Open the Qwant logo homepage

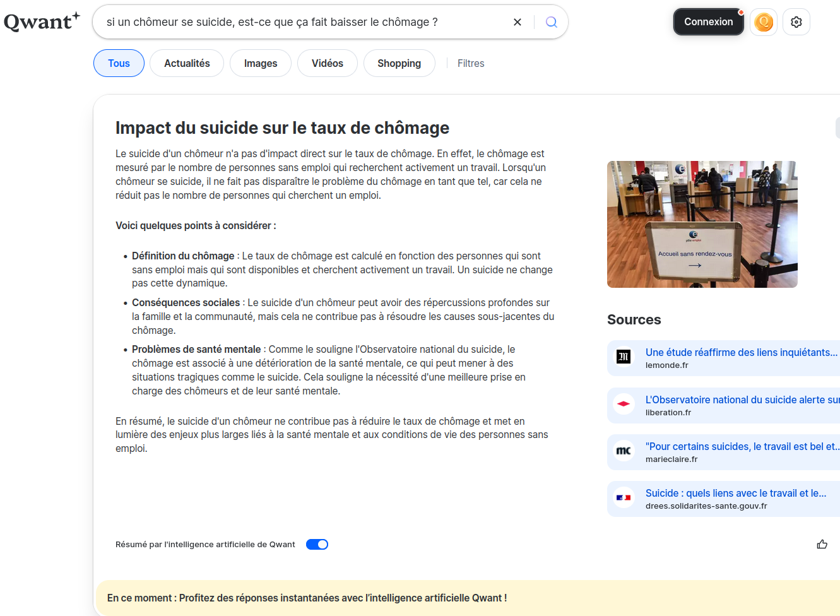42,21
